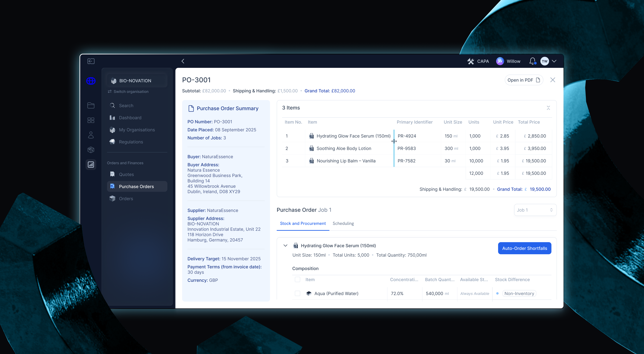
Task: Check the Aqua (Purified Water) checkbox
Action: coord(297,293)
